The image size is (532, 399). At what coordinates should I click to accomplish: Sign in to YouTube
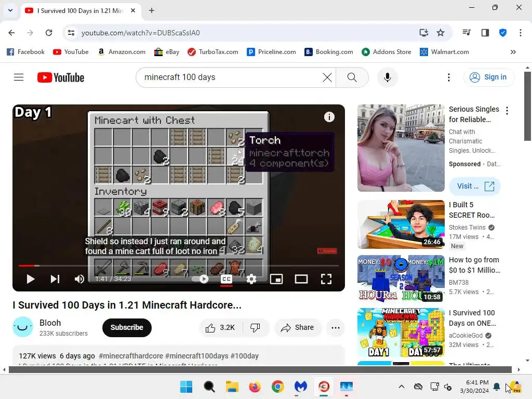(488, 77)
